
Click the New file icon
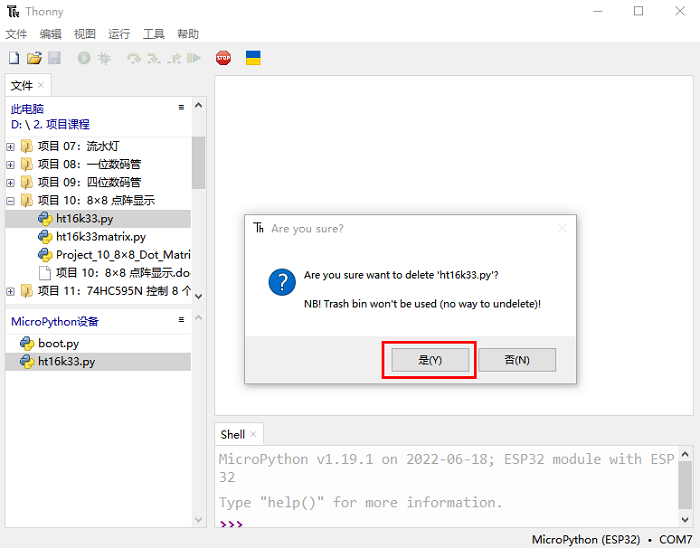click(14, 59)
